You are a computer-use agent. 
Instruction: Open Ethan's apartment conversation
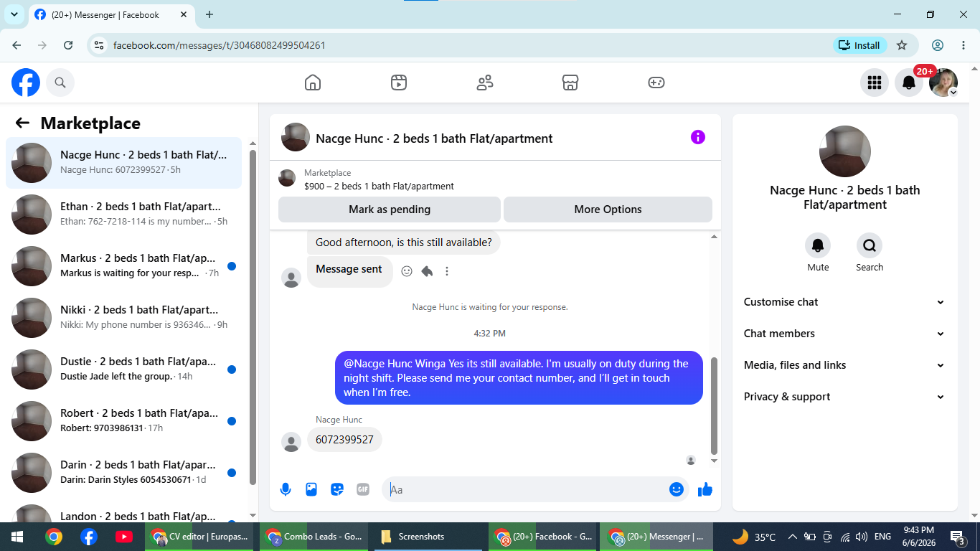123,215
